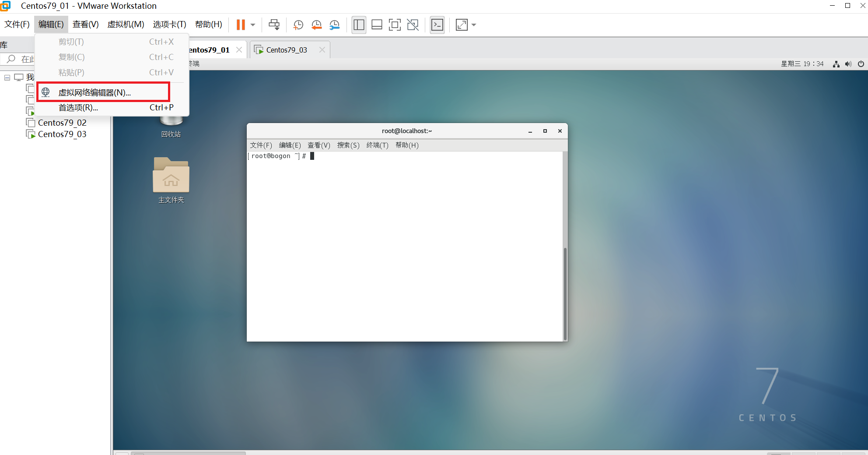868x455 pixels.
Task: Click the Centos79_03 VM tree icon
Action: point(31,134)
